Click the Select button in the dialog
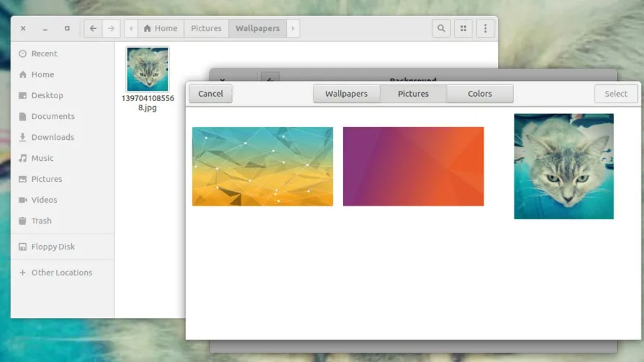This screenshot has width=644, height=362. click(616, 94)
